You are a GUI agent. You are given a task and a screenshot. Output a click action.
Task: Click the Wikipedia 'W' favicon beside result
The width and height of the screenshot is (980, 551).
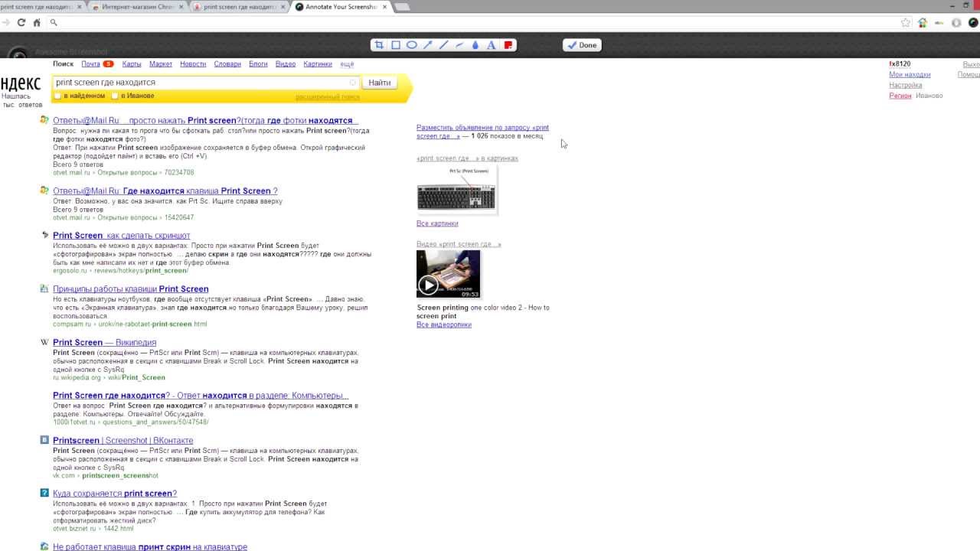click(44, 342)
